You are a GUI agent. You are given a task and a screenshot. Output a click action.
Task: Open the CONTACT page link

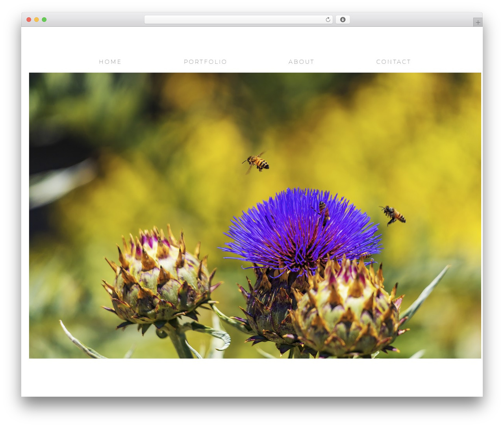pos(393,62)
